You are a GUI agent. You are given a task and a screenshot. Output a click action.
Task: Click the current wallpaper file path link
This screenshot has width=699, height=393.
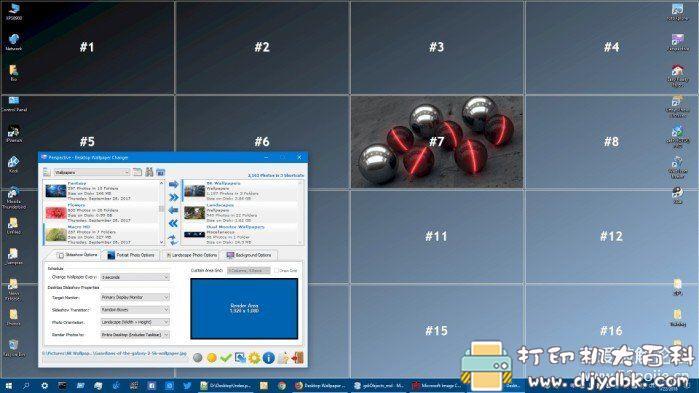115,353
